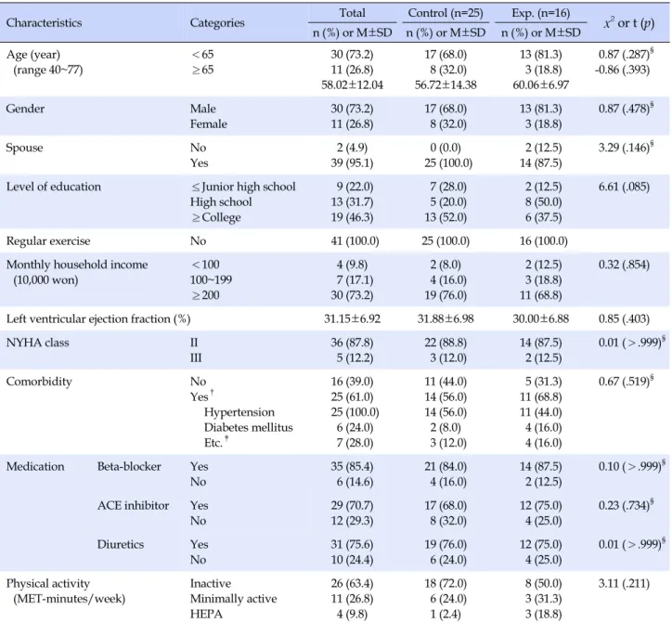Select the 'Gender' row label
The image size is (672, 623).
point(25,109)
